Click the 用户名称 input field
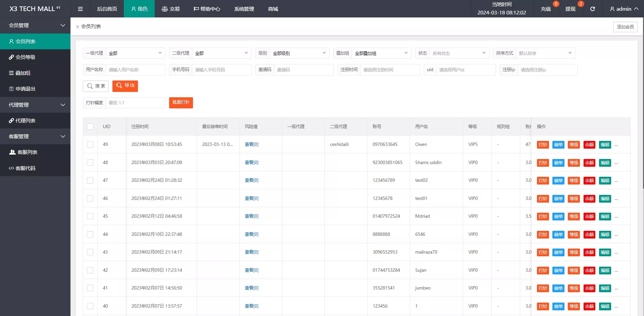This screenshot has width=644, height=316. point(135,70)
